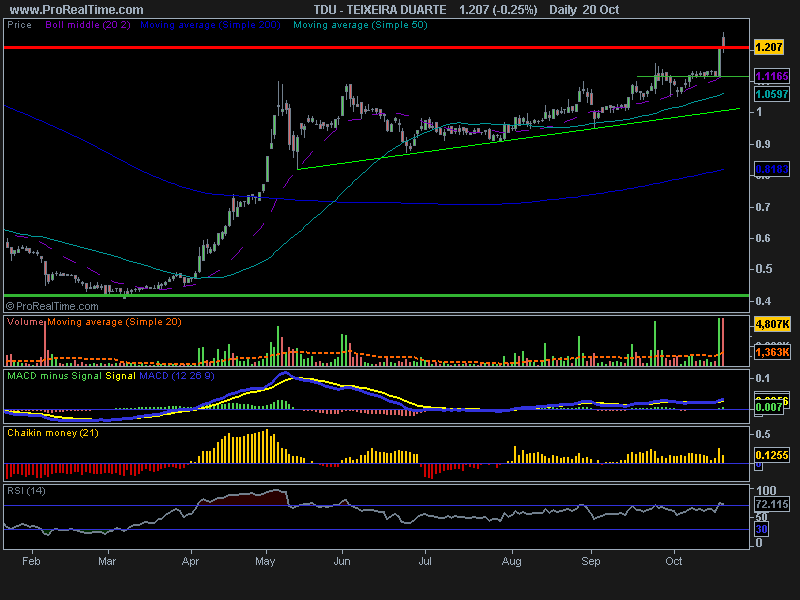The image size is (800, 600).
Task: Select the MACD minus Signal label
Action: point(55,376)
